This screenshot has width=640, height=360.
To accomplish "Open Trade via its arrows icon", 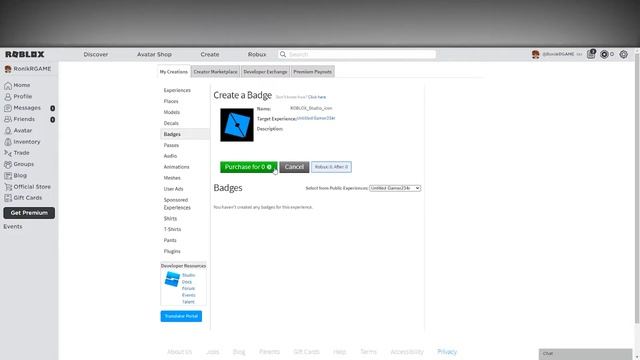I will tap(8, 153).
